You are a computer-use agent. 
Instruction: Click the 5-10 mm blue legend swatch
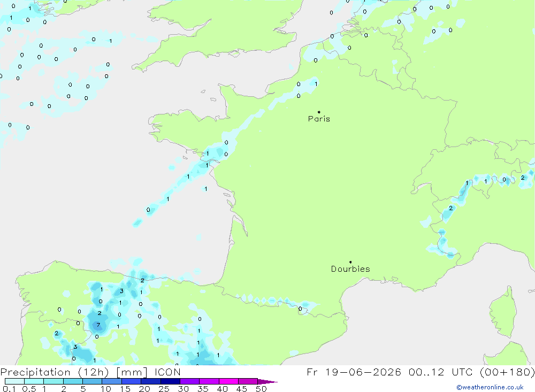(92, 381)
